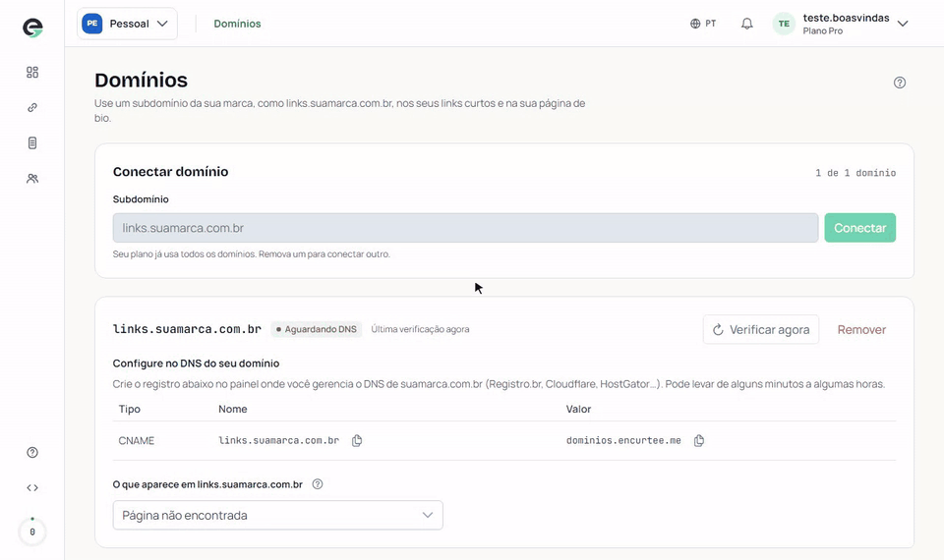Expand the teste.boasvindas account menu chevron
944x560 pixels.
(x=903, y=24)
